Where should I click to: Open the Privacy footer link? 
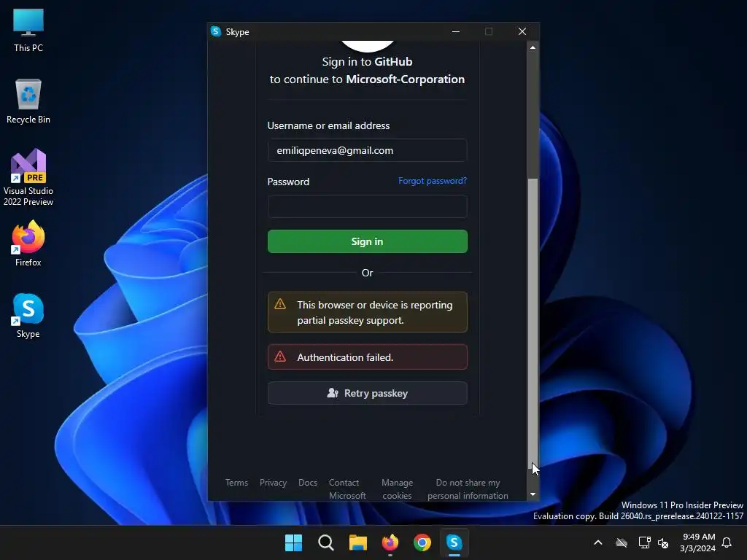click(273, 483)
